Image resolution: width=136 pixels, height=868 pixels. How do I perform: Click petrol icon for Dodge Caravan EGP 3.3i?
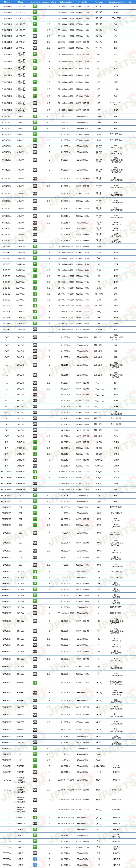(35, 270)
